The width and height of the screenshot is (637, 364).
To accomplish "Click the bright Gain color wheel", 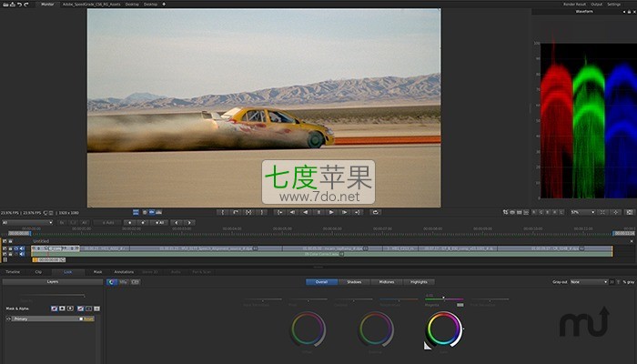I will click(444, 329).
